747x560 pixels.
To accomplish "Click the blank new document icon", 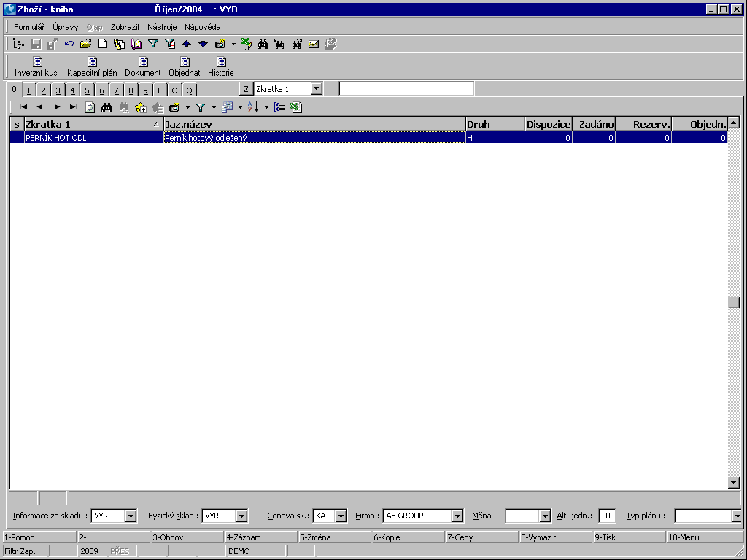I will click(102, 44).
